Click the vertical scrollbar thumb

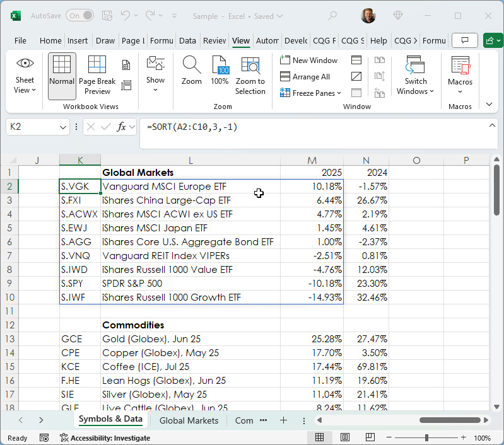(x=496, y=190)
